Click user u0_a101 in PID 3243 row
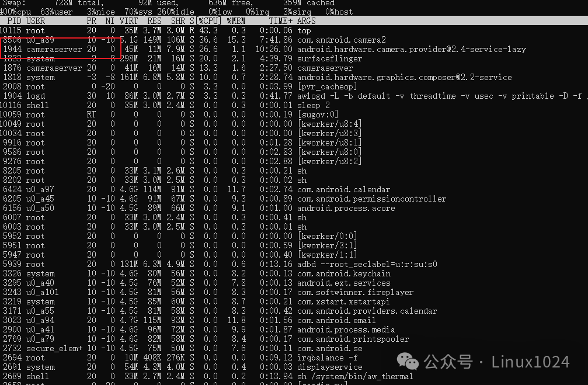This screenshot has width=588, height=385. click(x=43, y=292)
